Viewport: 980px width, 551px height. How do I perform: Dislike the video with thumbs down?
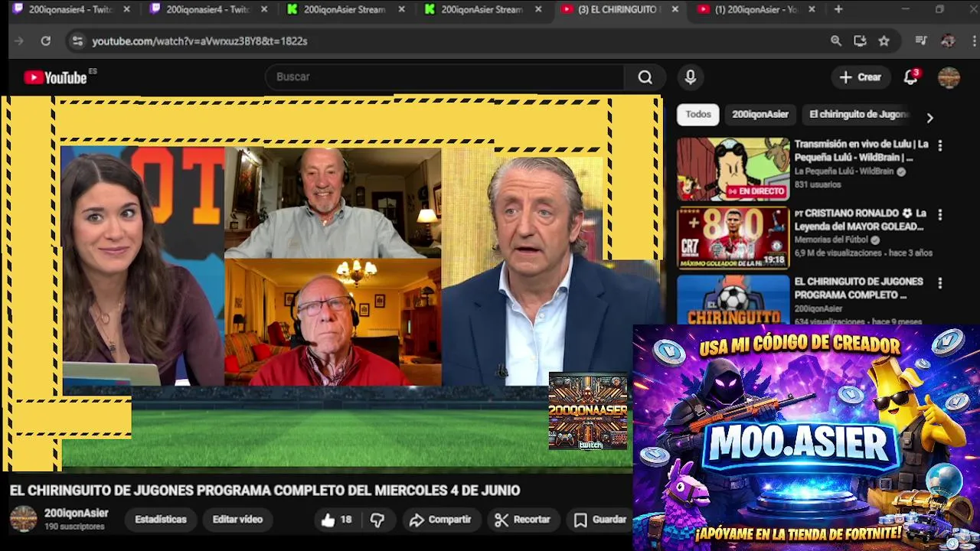coord(377,520)
